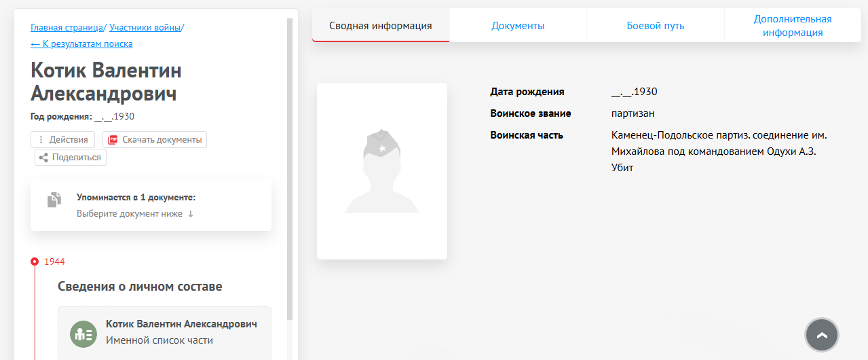Click the documents icon in the Упоминается card
868x360 pixels.
(x=54, y=200)
